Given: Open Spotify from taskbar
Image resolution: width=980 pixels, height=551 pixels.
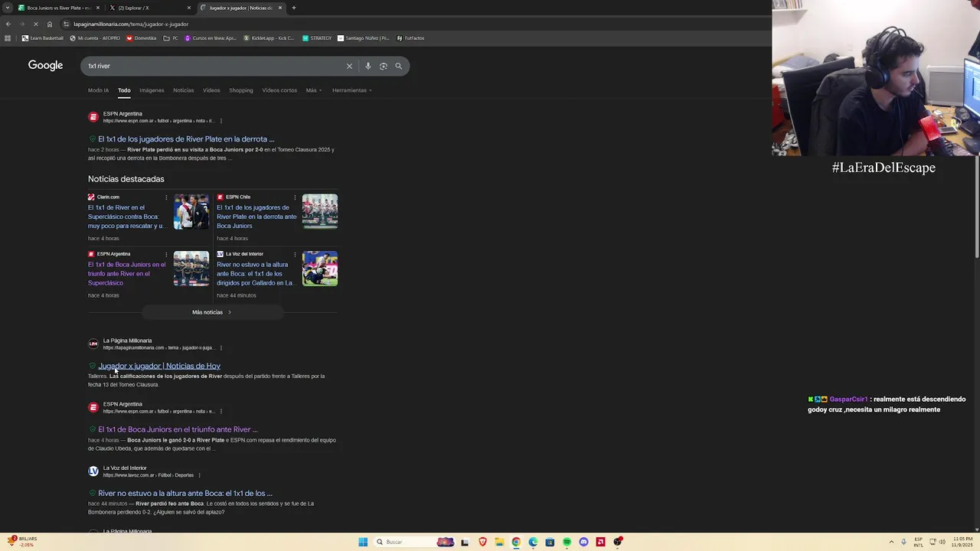Looking at the screenshot, I should (x=567, y=542).
